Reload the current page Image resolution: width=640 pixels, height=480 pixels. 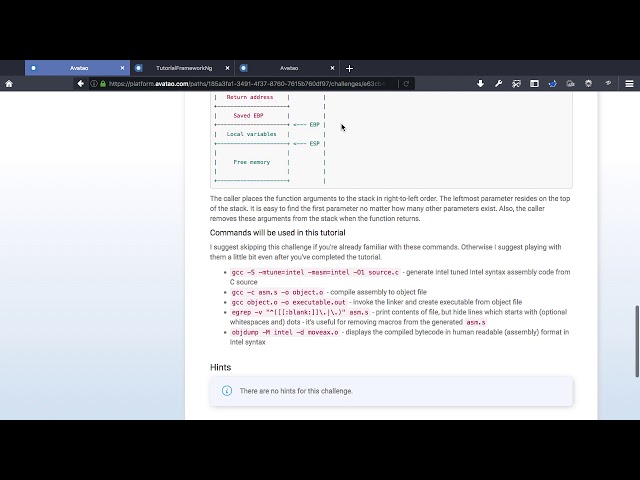[x=406, y=84]
